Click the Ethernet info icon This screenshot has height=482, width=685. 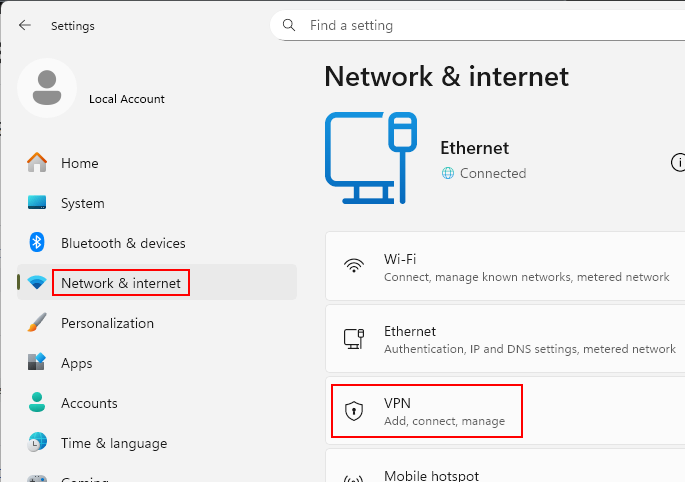pyautogui.click(x=678, y=162)
